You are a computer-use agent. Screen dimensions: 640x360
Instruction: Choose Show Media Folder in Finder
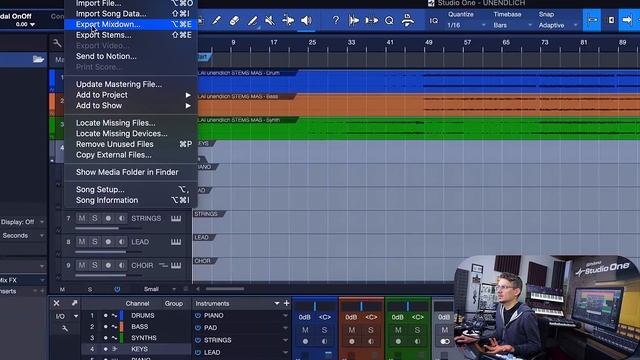tap(131, 172)
